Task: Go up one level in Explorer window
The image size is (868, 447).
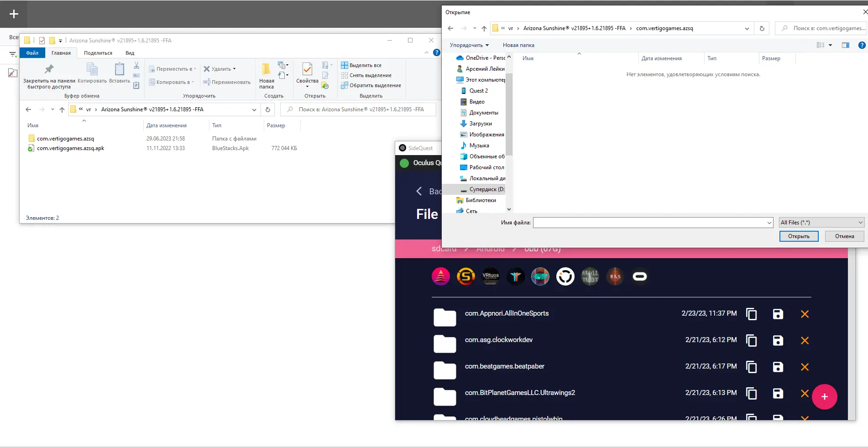Action: [x=62, y=109]
